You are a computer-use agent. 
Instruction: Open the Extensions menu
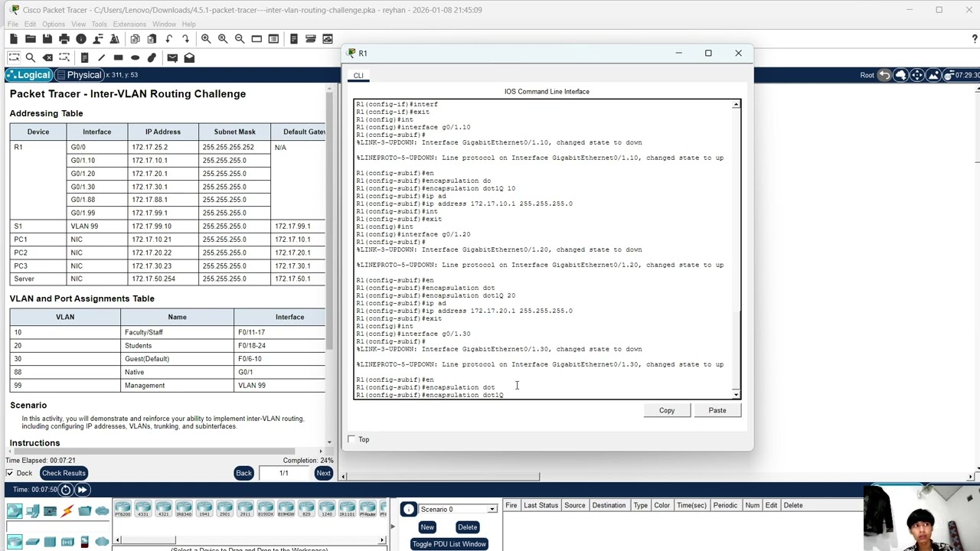(x=129, y=24)
